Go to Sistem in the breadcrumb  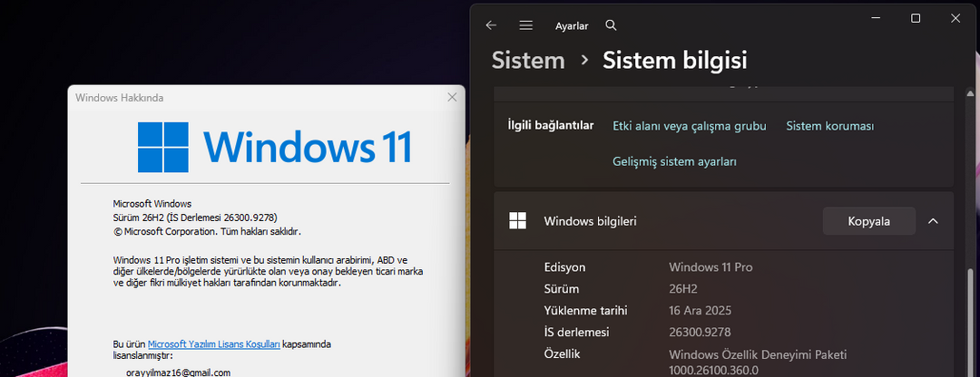(x=528, y=61)
